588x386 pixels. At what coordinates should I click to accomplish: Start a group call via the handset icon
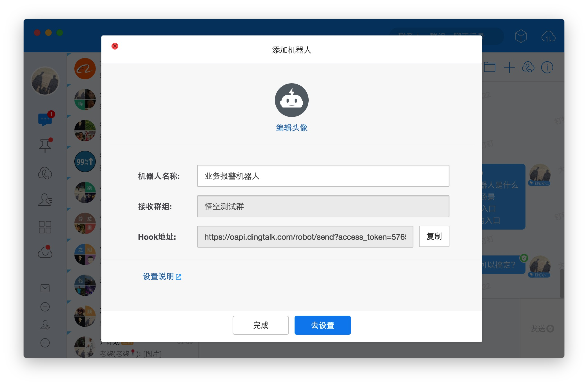pyautogui.click(x=529, y=67)
